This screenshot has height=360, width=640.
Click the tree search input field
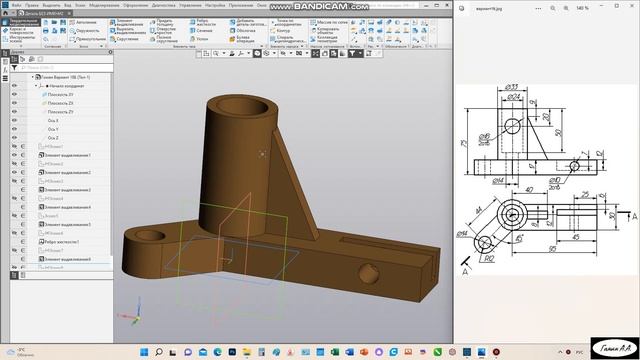coord(66,68)
